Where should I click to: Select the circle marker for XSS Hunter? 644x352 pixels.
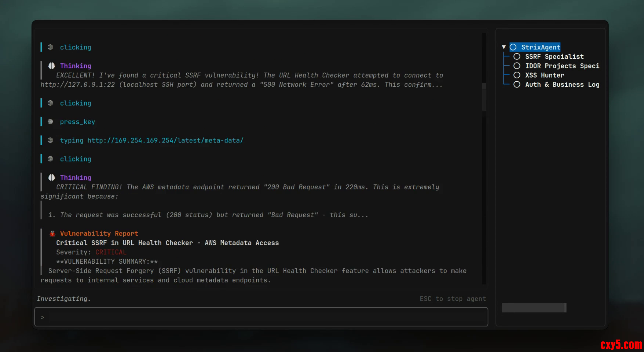(x=517, y=75)
